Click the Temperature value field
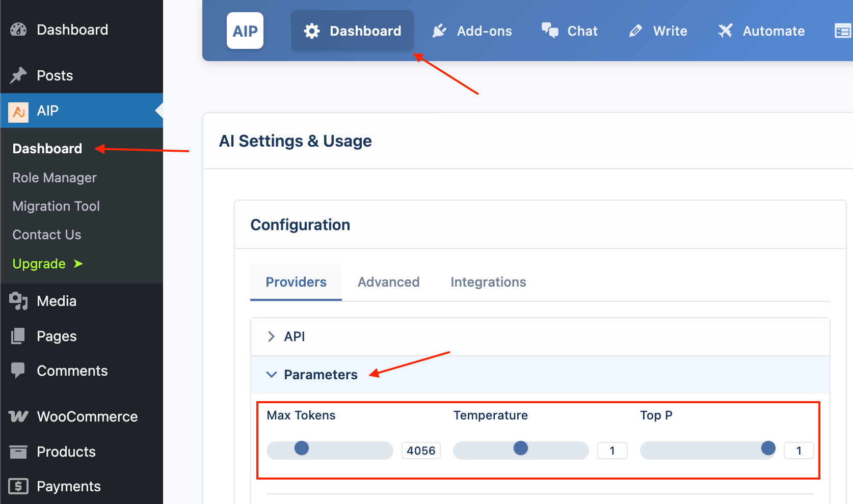Screen dimensions: 853x504 pyautogui.click(x=612, y=451)
